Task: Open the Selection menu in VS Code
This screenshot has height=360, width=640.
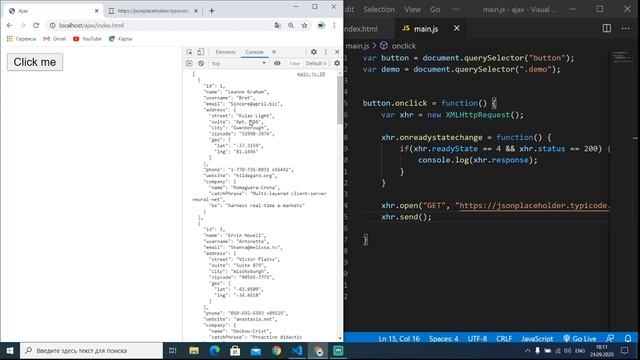Action: (379, 9)
